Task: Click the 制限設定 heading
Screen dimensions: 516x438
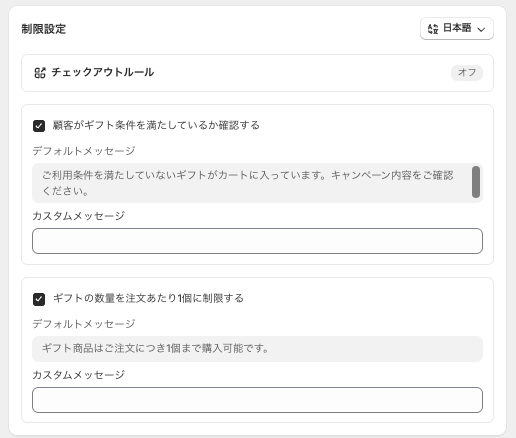Action: pos(44,29)
